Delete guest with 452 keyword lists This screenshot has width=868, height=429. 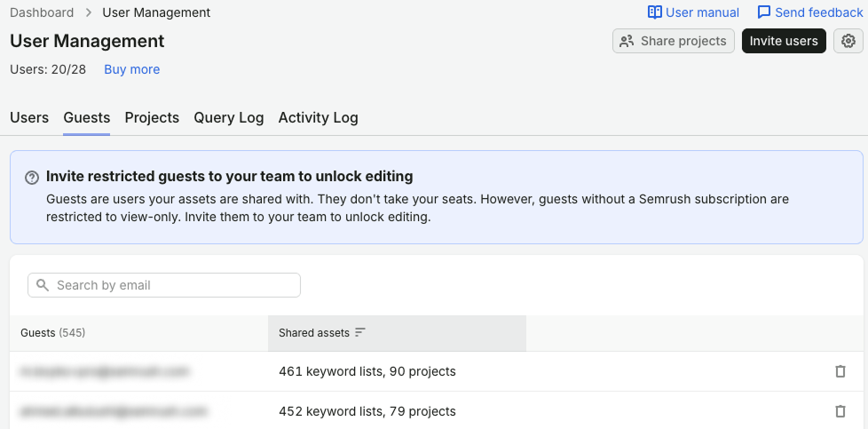[840, 411]
